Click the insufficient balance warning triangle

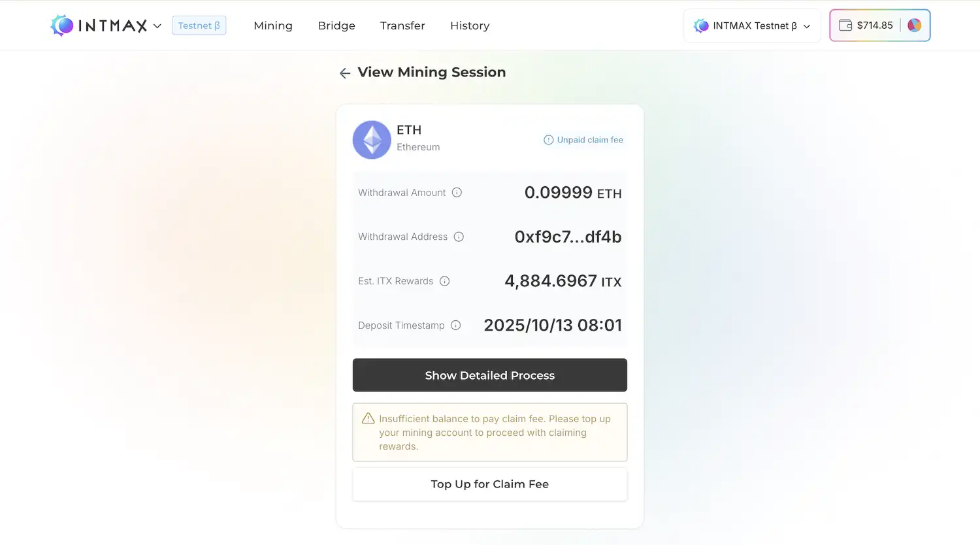coord(367,418)
